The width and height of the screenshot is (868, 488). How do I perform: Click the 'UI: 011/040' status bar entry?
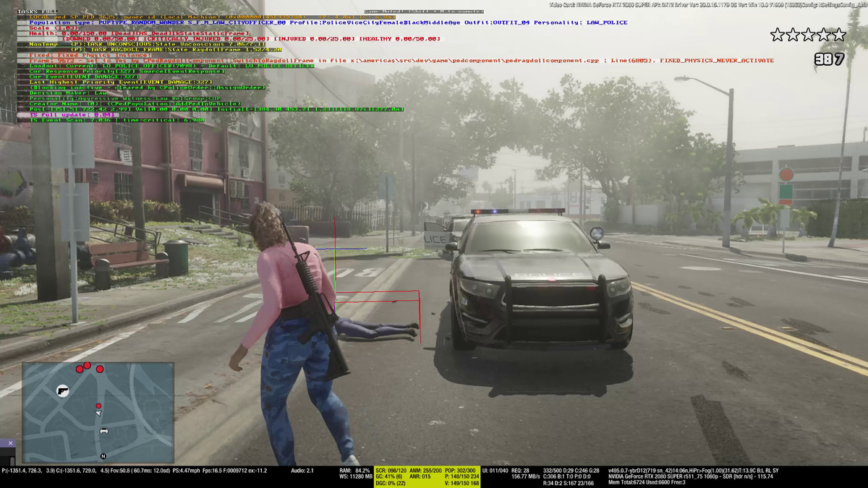coord(495,471)
